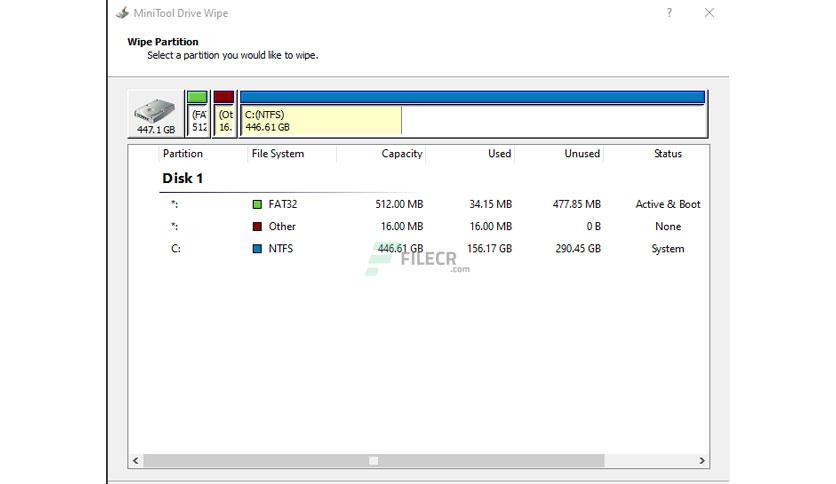Click the horizontal scrollbar right arrow
Screen dimensions: 836x484
point(702,461)
